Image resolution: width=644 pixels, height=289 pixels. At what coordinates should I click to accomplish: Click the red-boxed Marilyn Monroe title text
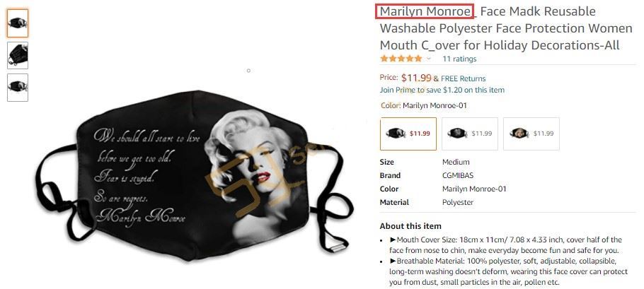[x=425, y=11]
